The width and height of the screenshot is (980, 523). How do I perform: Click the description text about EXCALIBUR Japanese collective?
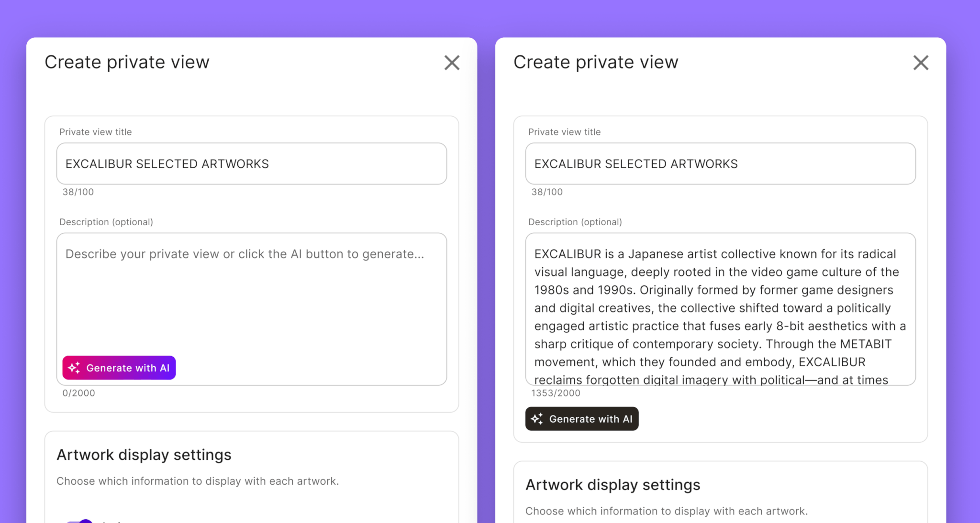pyautogui.click(x=721, y=309)
